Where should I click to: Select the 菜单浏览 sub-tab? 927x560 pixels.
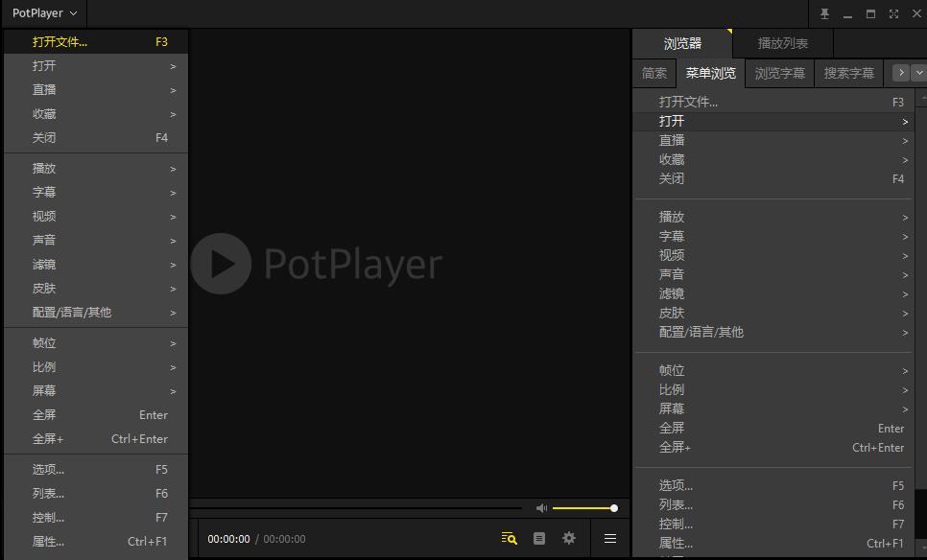(x=711, y=73)
